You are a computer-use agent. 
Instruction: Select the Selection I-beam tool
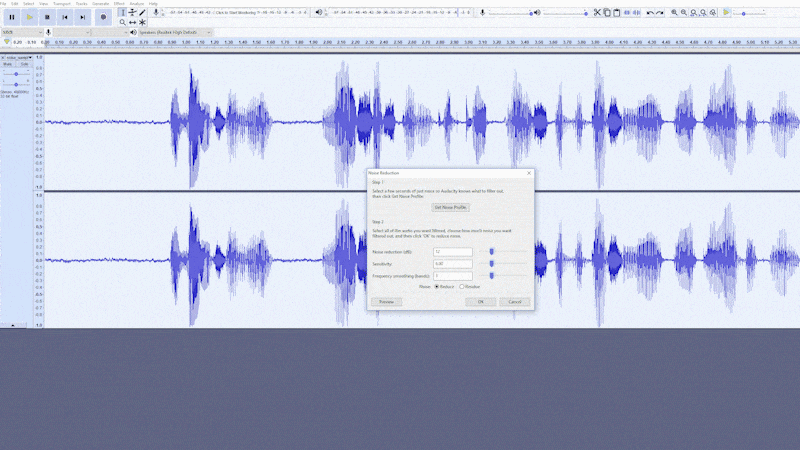(122, 12)
